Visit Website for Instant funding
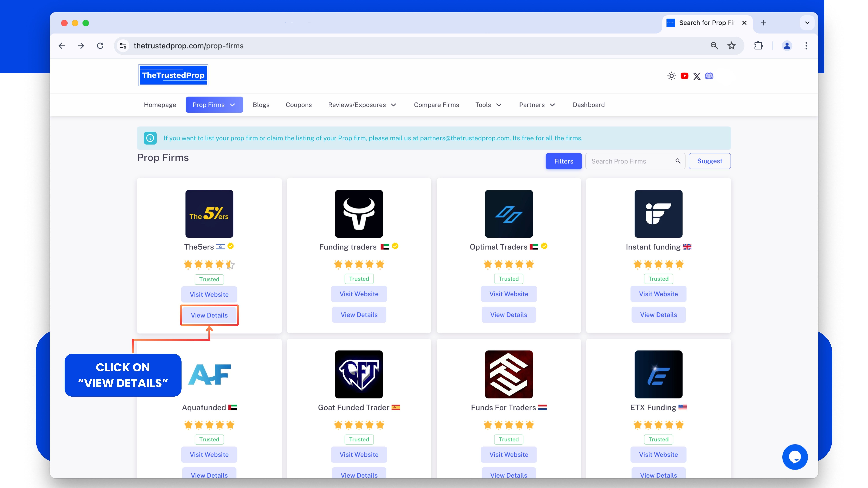The height and width of the screenshot is (488, 868). [x=658, y=294]
